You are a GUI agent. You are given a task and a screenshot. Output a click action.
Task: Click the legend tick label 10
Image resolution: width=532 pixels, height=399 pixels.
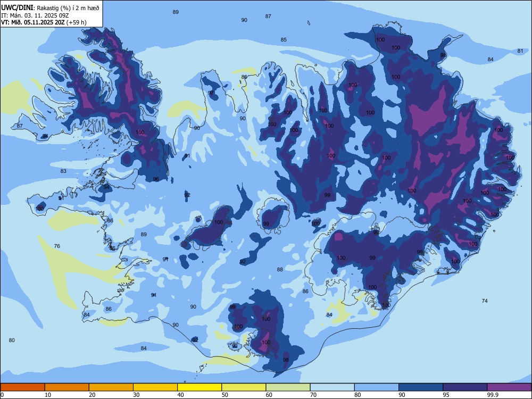tap(48, 395)
